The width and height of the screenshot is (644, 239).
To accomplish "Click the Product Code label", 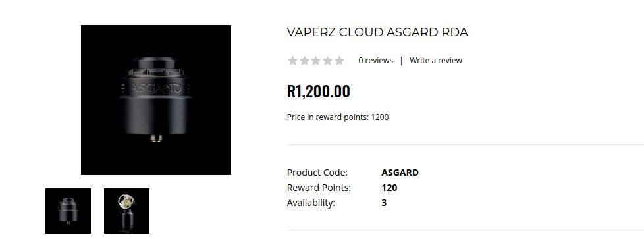I will click(x=317, y=173).
